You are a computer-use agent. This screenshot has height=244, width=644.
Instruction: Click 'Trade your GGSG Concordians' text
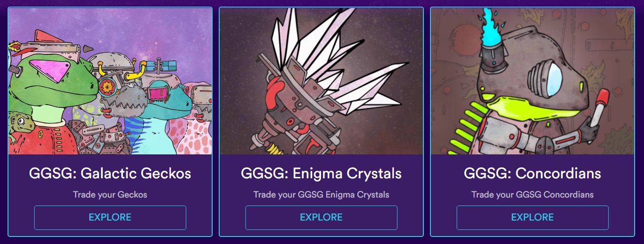532,194
